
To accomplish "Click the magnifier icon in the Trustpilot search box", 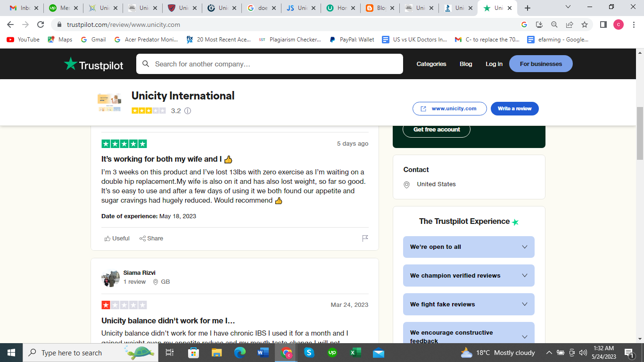I will coord(146,64).
